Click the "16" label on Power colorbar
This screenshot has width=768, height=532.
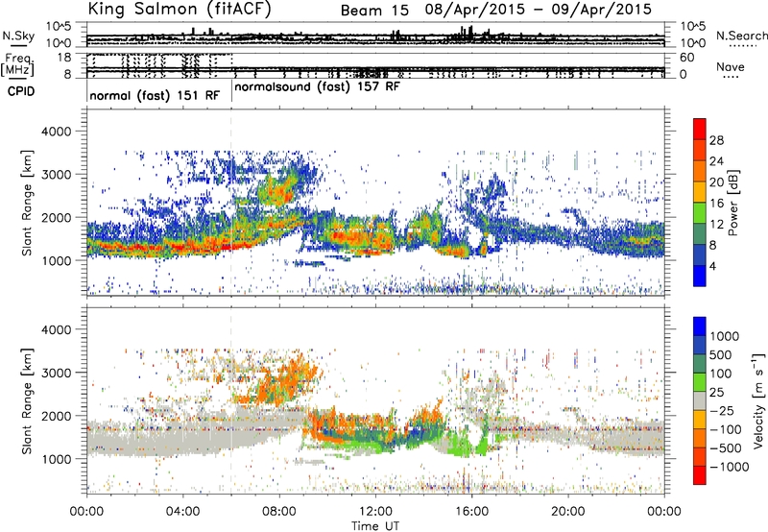point(716,204)
